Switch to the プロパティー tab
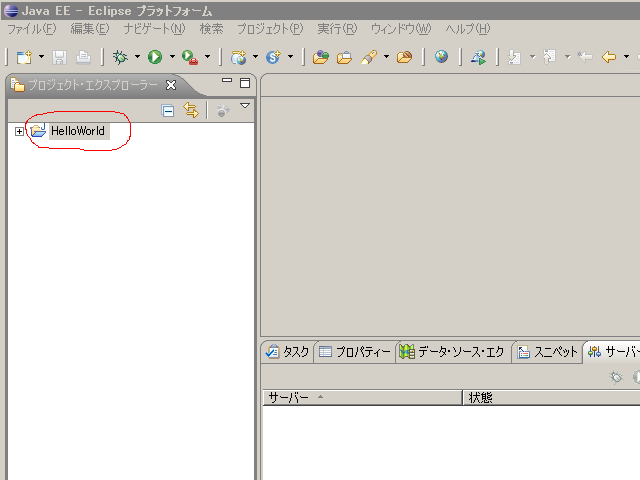Image resolution: width=640 pixels, height=480 pixels. (354, 352)
